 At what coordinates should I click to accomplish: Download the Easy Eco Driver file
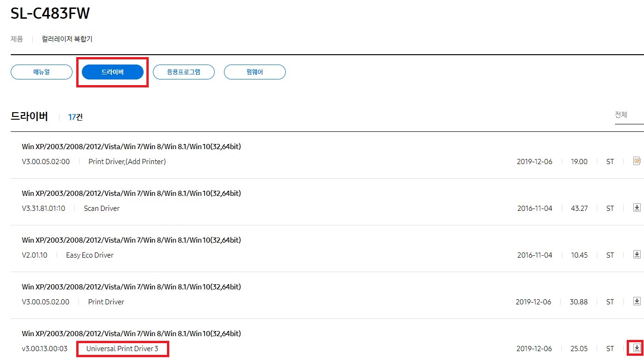(x=637, y=254)
